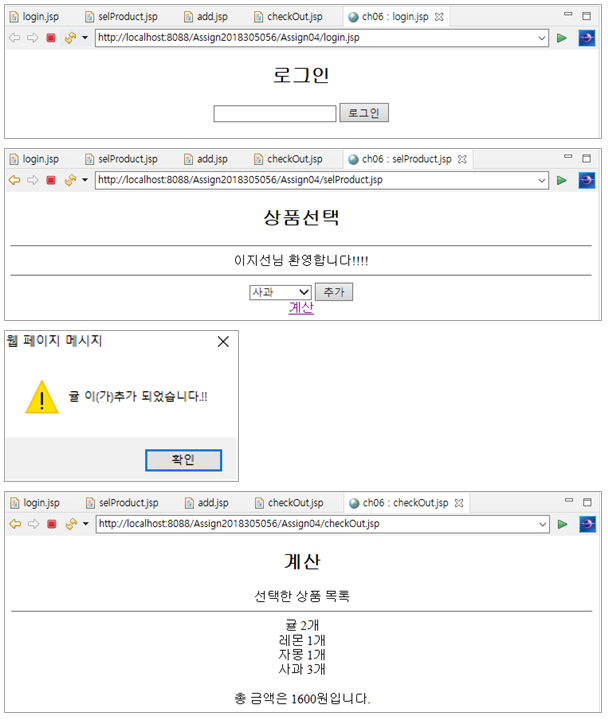Click the '총 금액은 1600원입니다.' text

click(302, 699)
